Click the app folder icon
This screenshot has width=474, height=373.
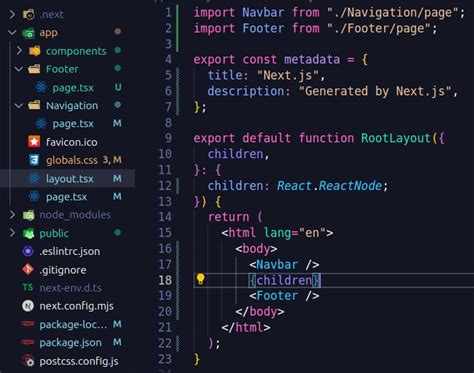[29, 33]
